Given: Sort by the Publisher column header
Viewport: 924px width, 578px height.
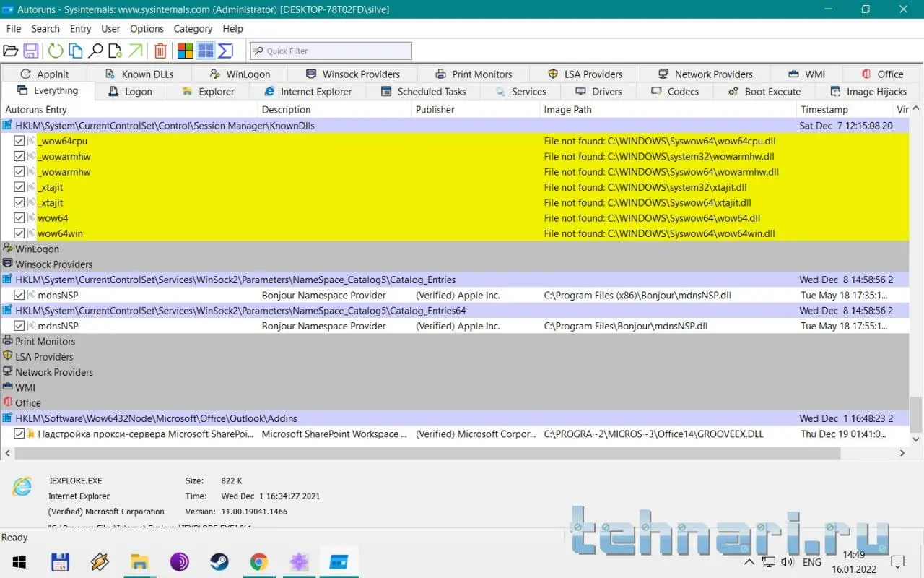Looking at the screenshot, I should (x=435, y=110).
